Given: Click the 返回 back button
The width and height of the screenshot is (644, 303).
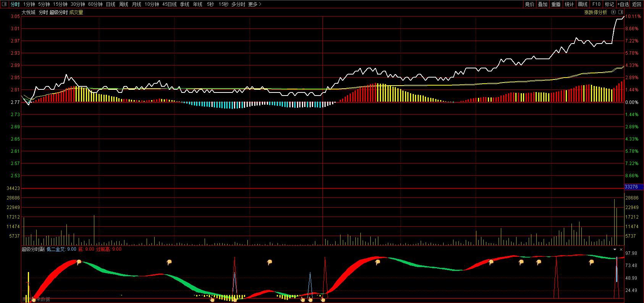Looking at the screenshot, I should click(637, 4).
